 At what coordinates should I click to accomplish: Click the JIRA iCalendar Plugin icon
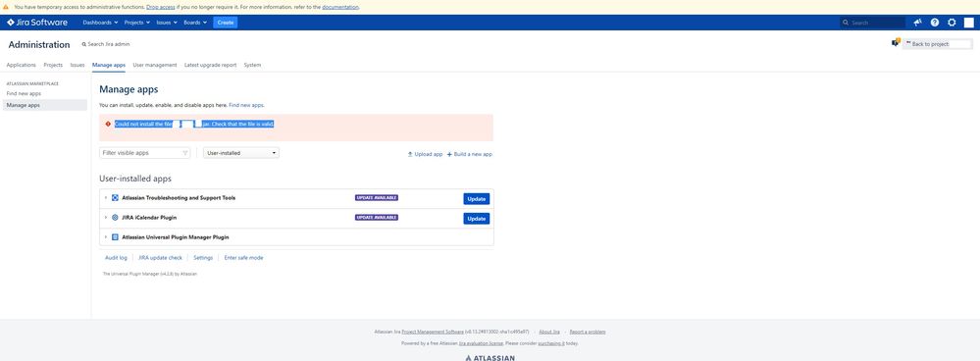pyautogui.click(x=115, y=218)
